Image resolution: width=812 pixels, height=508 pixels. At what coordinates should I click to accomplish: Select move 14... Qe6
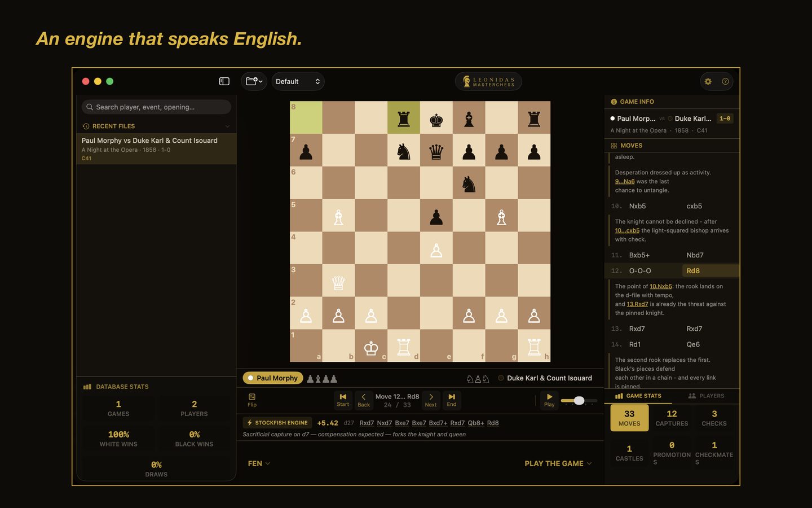point(693,344)
